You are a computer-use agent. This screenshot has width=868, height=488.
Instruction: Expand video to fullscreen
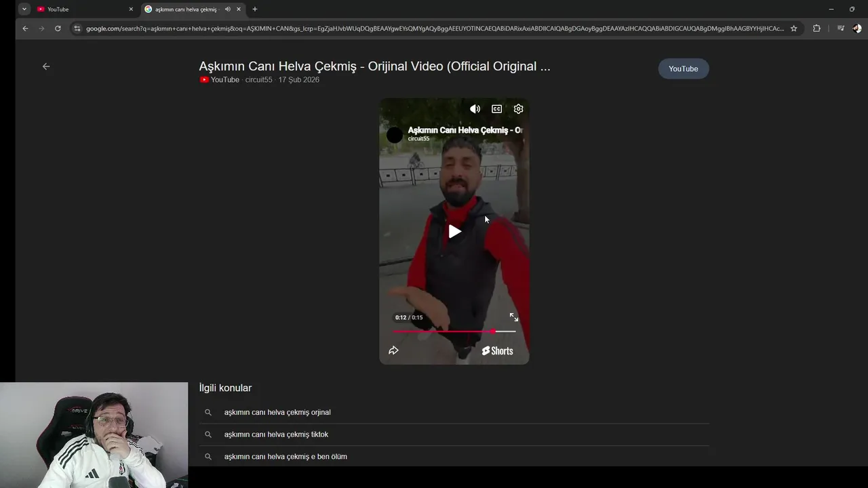(x=514, y=317)
